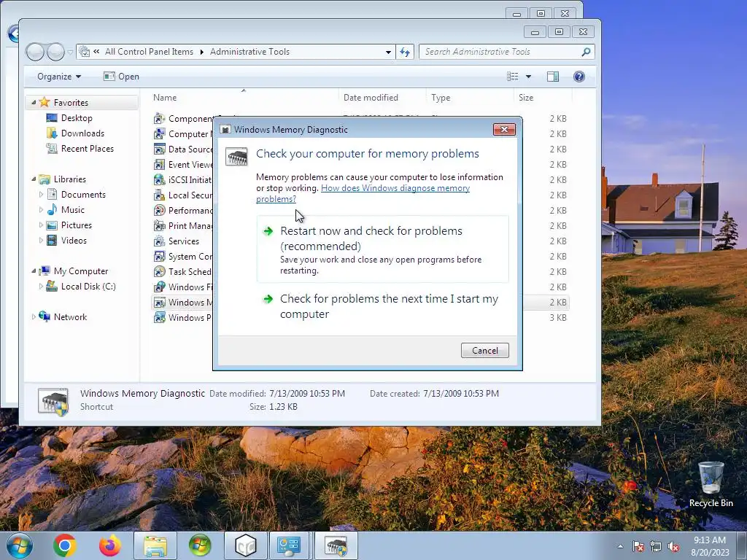This screenshot has width=747, height=560.
Task: Select the Music library icon
Action: (52, 209)
